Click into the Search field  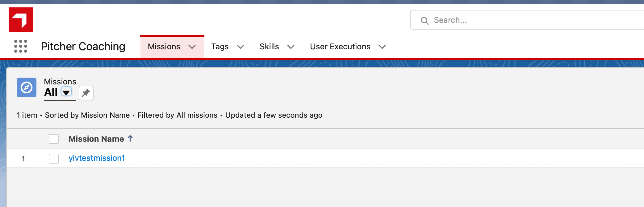tap(525, 20)
